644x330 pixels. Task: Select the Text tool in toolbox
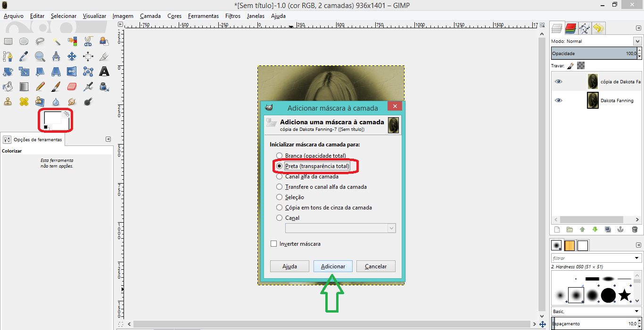coord(104,72)
